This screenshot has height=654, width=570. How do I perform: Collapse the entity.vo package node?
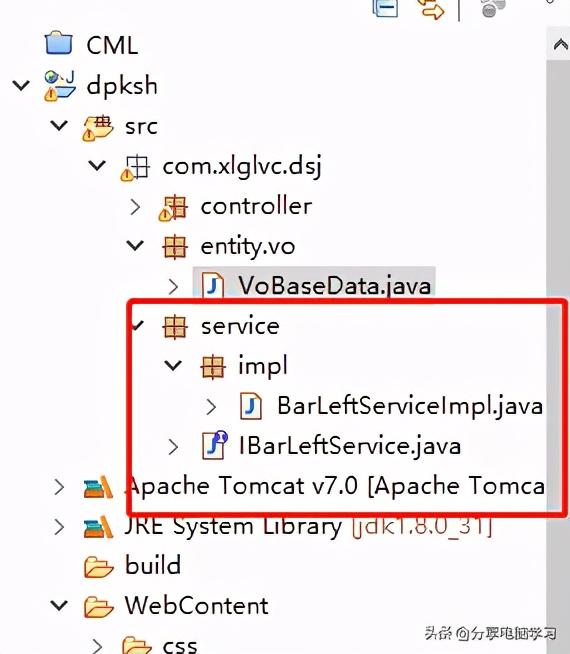(x=135, y=245)
